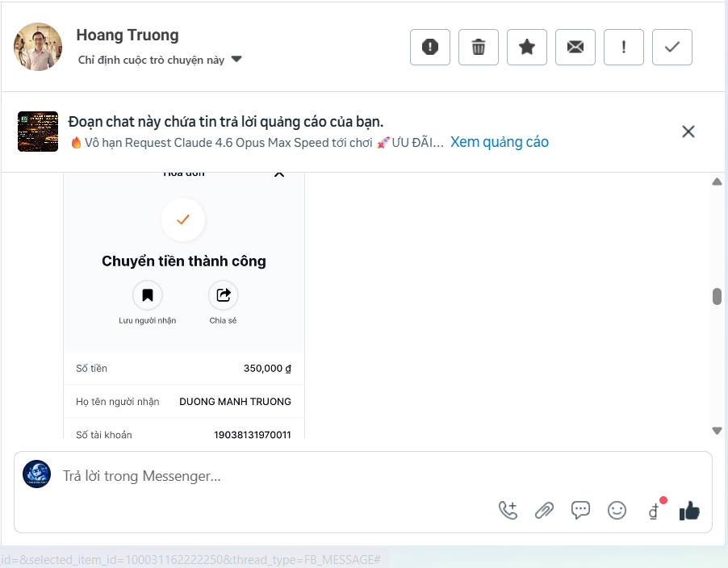
Task: Dismiss the advertisement banner with the X
Action: pos(688,132)
